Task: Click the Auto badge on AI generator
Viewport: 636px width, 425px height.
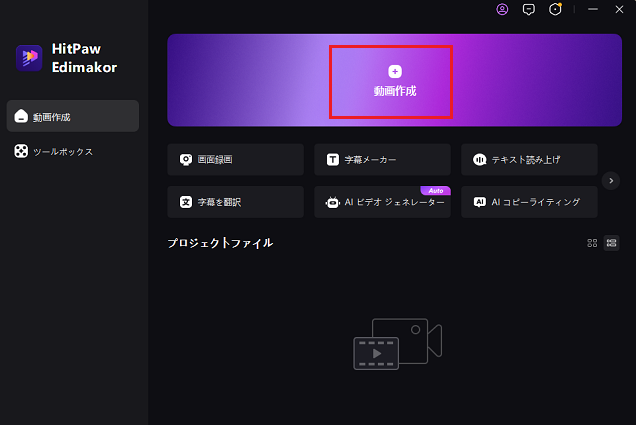Action: click(435, 190)
